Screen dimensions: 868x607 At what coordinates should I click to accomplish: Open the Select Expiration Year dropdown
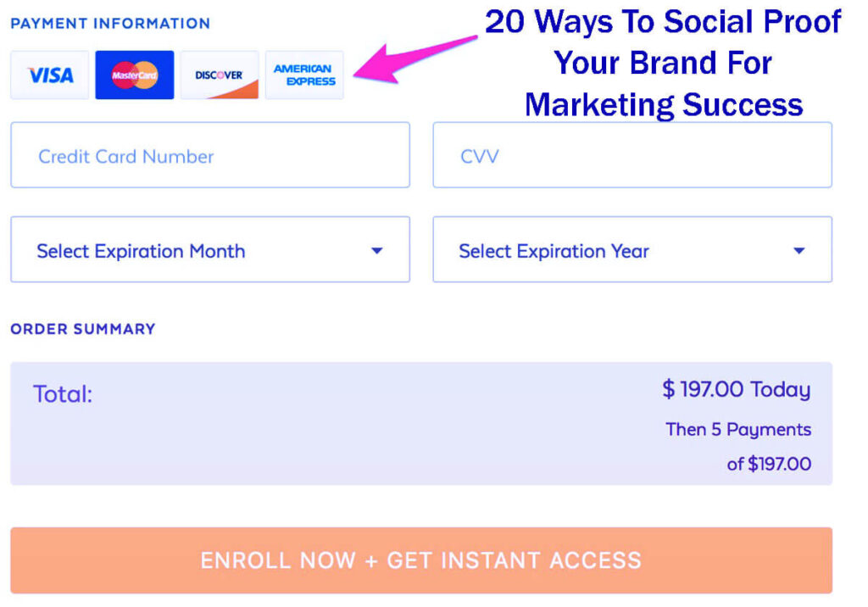(x=632, y=249)
